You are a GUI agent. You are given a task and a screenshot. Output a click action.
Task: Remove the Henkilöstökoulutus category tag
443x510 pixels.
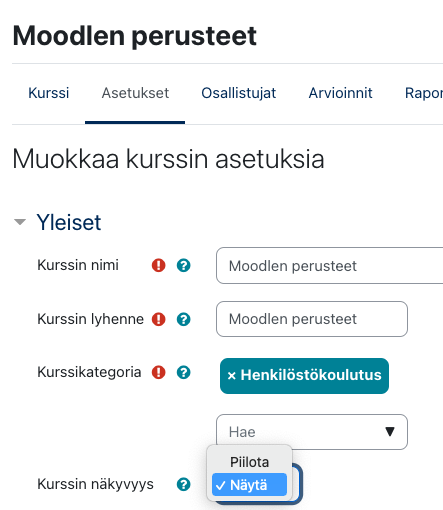pyautogui.click(x=232, y=376)
